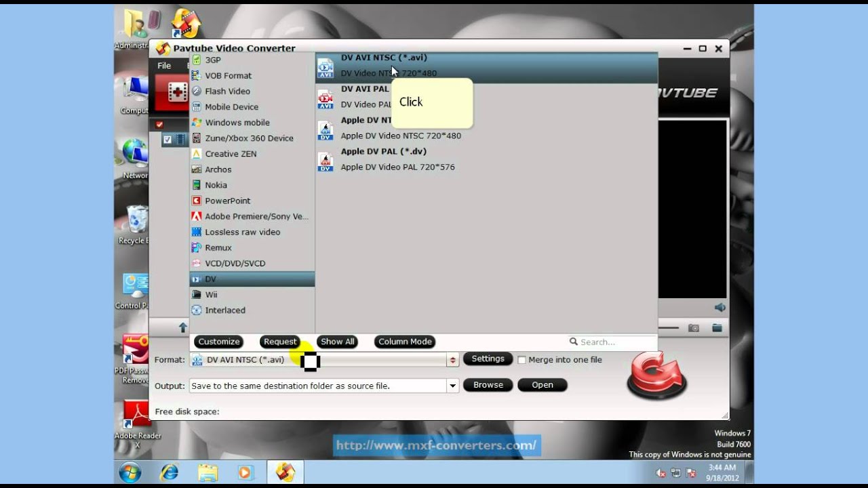The height and width of the screenshot is (488, 868).
Task: Choose DV AVI NTSC (*.avi) preset
Action: tap(486, 68)
